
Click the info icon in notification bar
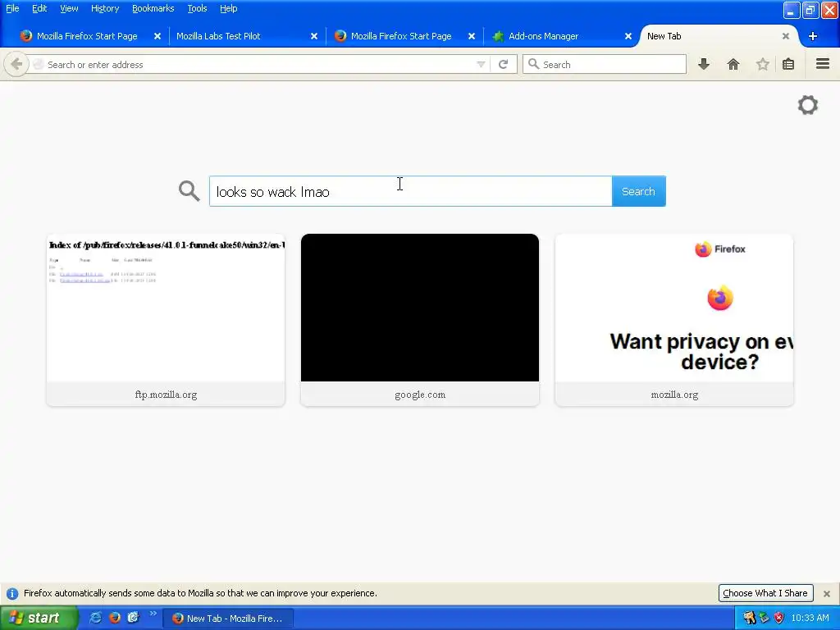pos(12,594)
